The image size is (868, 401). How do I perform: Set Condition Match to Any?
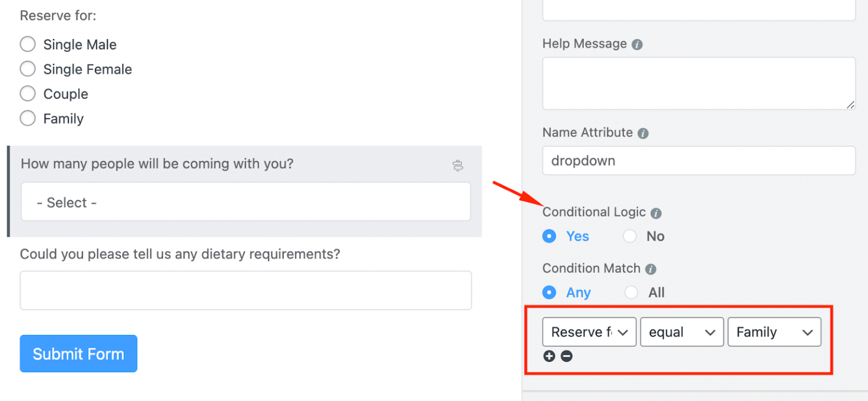(x=549, y=293)
